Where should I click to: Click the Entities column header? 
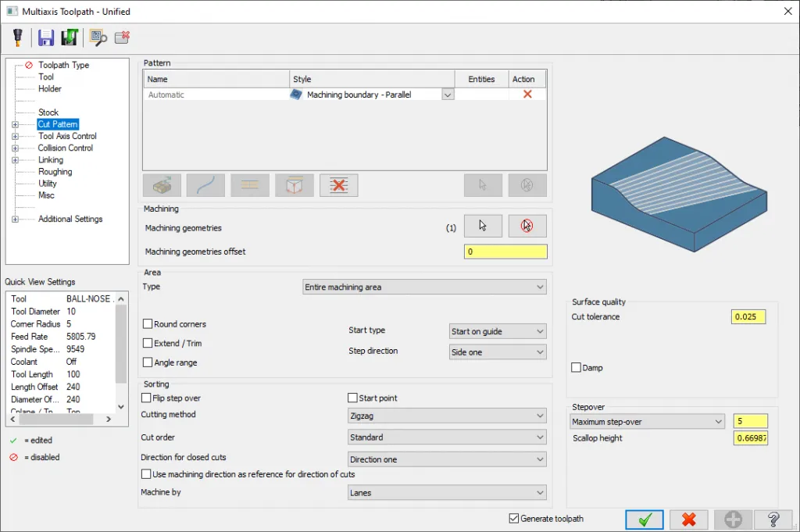pos(481,79)
